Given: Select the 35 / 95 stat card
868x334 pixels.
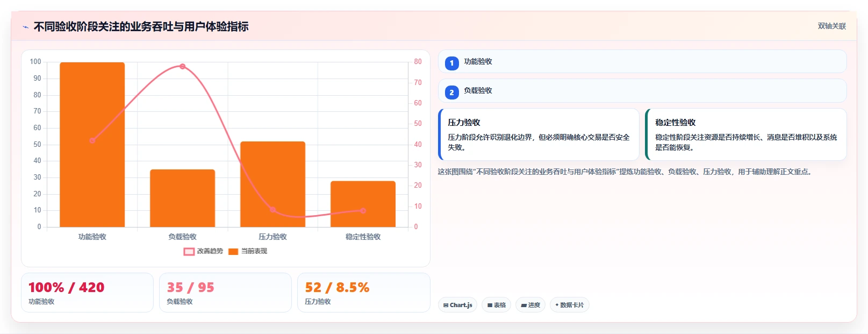Looking at the screenshot, I should 225,293.
